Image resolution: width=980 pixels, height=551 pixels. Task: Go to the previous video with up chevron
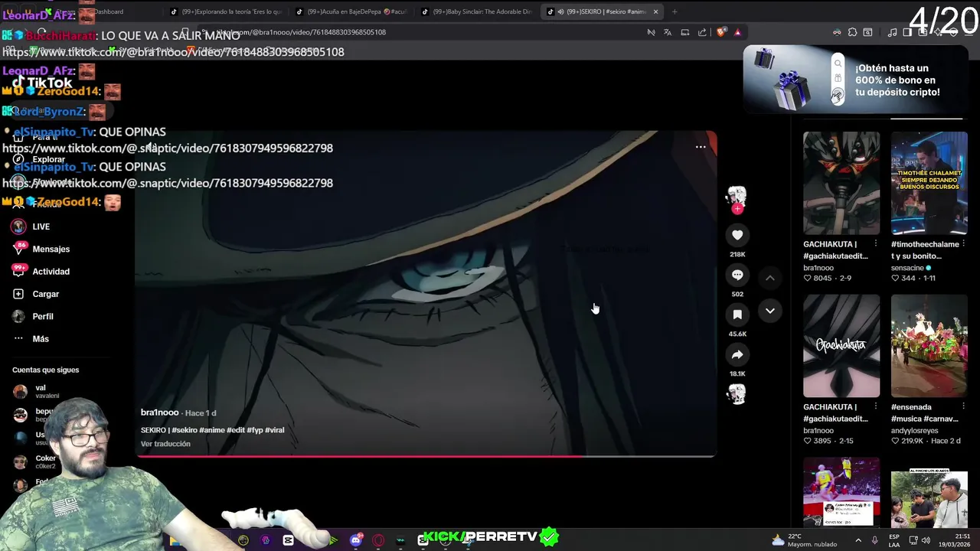(770, 278)
